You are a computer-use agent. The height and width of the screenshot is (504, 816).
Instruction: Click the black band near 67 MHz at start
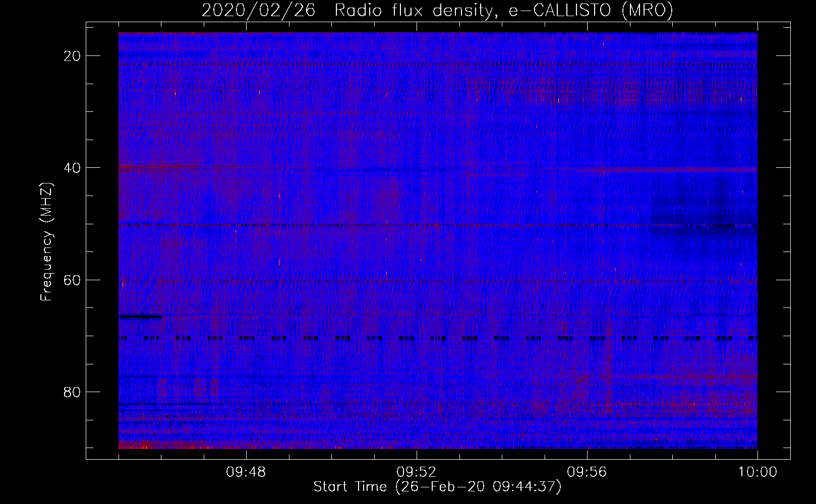coord(141,317)
